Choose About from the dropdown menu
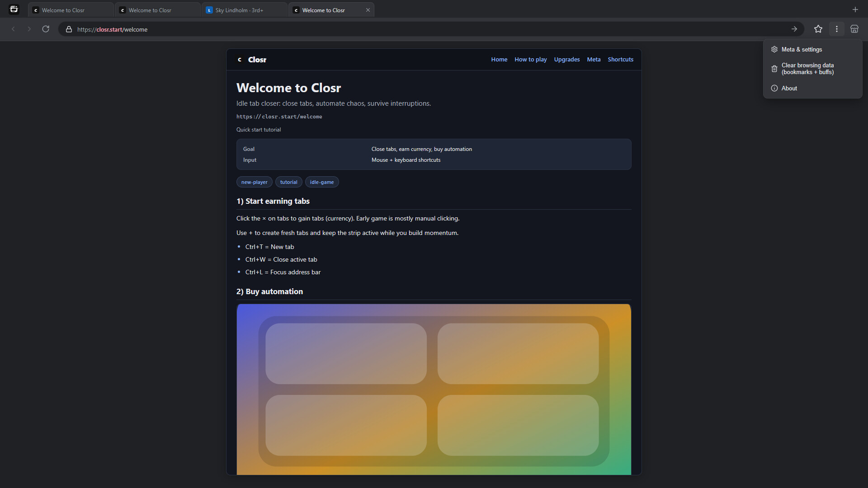The width and height of the screenshot is (868, 488). [789, 89]
